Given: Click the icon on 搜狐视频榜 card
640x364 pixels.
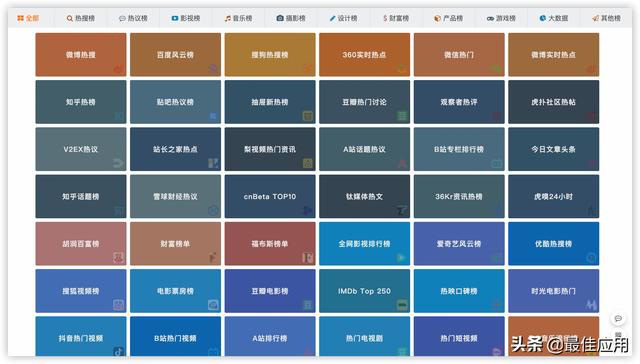Looking at the screenshot, I should [x=118, y=305].
